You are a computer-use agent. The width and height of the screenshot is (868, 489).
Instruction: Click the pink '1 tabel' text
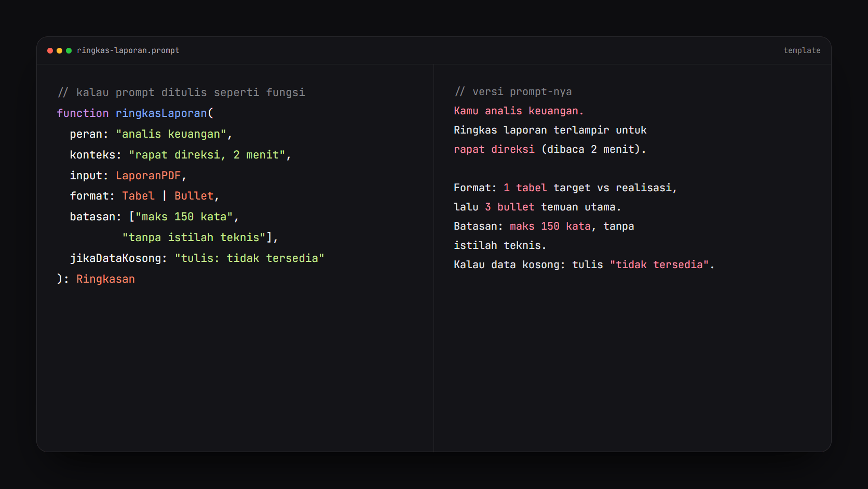coord(525,188)
